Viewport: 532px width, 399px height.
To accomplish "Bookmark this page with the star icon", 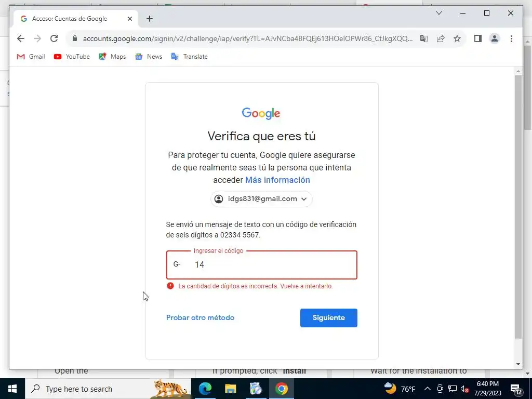I will pyautogui.click(x=457, y=38).
